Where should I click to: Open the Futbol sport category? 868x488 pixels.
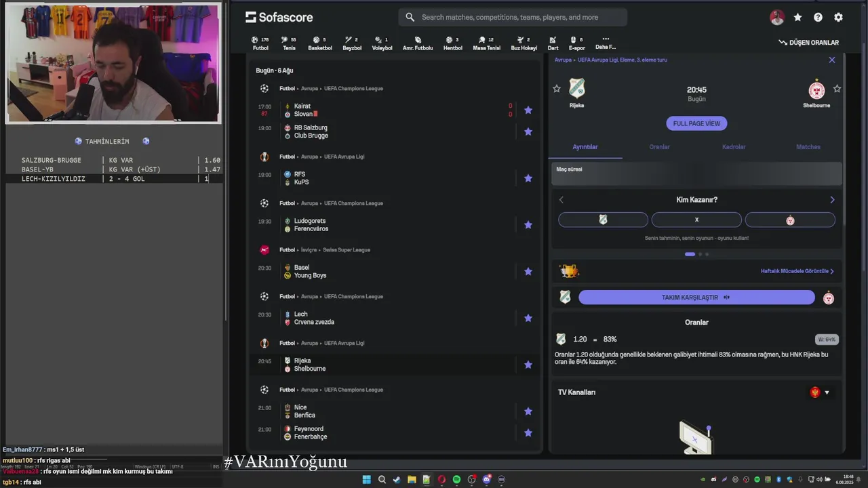[x=260, y=43]
